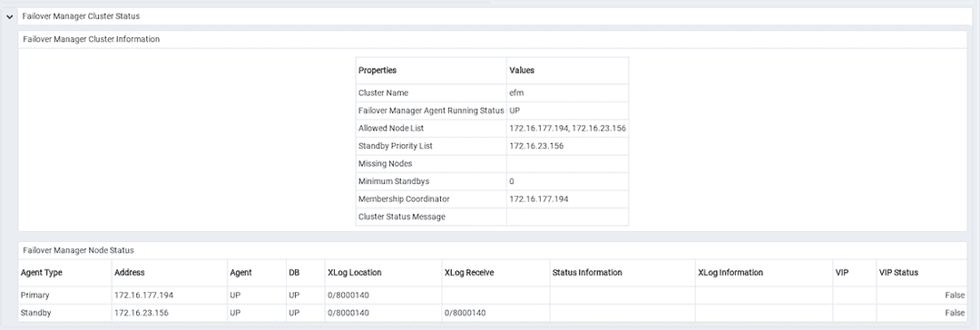Select the Allowed Node List property
This screenshot has width=980, height=330.
click(431, 128)
